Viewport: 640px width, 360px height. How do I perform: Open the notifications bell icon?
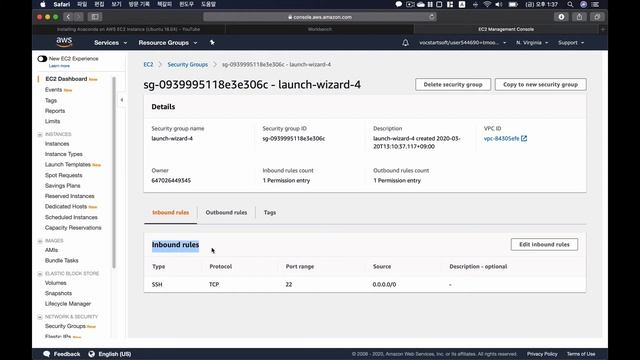coord(405,42)
